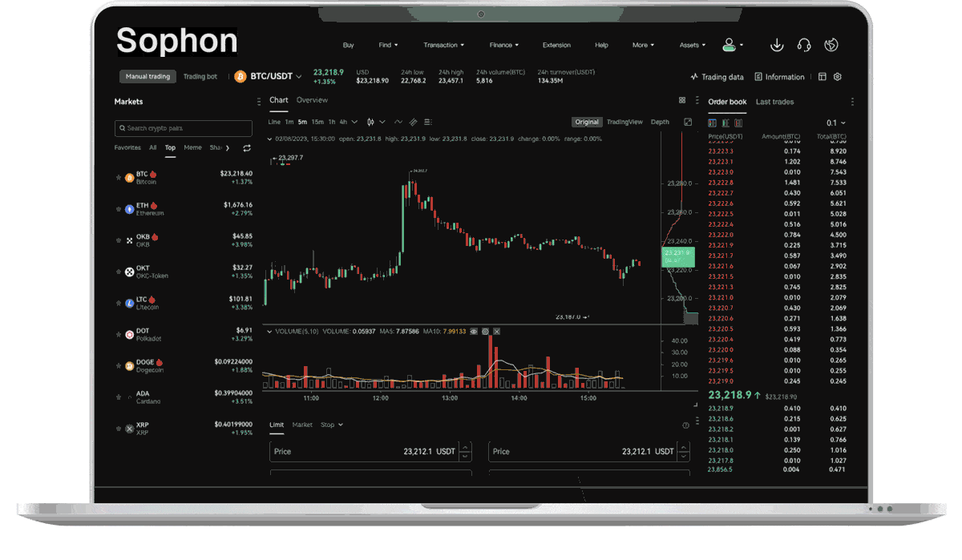Open order form panel options dots
This screenshot has width=962, height=560.
point(698,420)
